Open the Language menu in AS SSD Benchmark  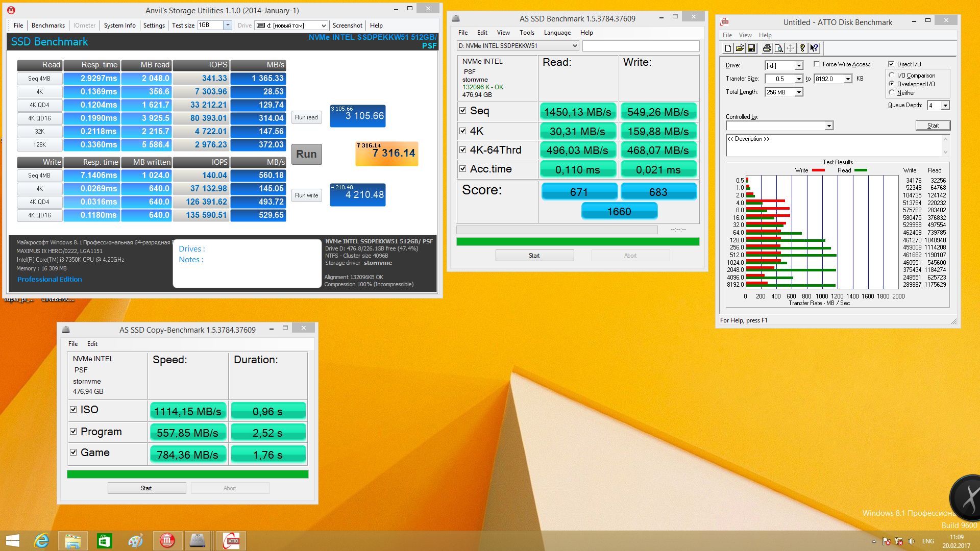[x=557, y=33]
